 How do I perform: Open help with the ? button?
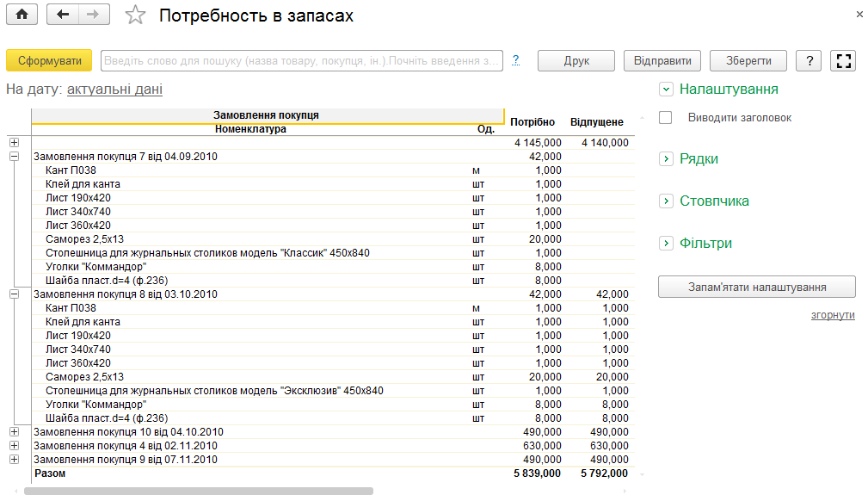click(810, 60)
